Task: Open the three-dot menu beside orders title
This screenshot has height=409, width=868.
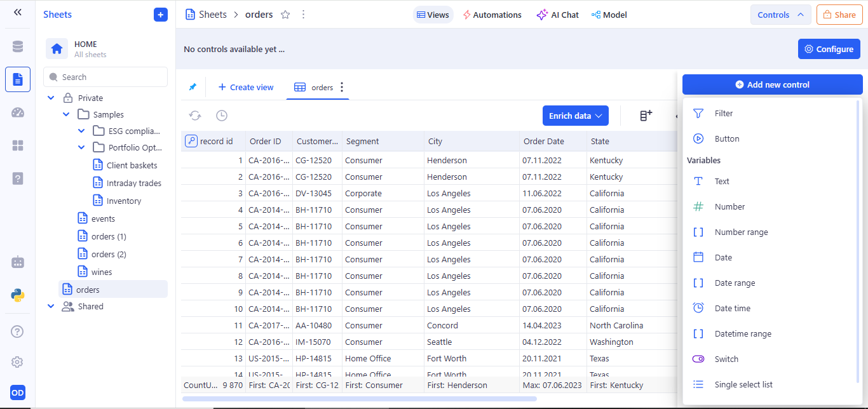Action: pos(303,15)
